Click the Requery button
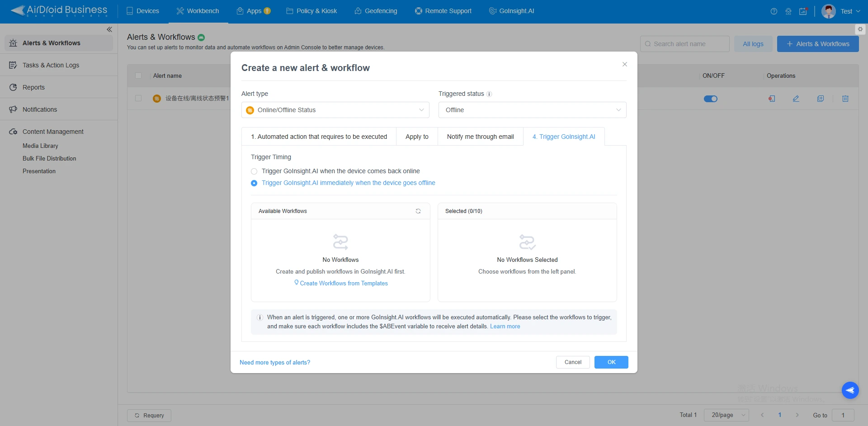The height and width of the screenshot is (426, 868). [149, 415]
